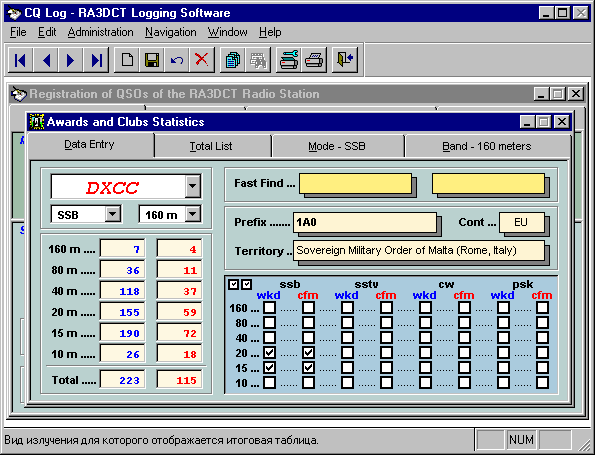This screenshot has height=455, width=595.
Task: Click the greyed paste toolbar icon
Action: (x=258, y=60)
